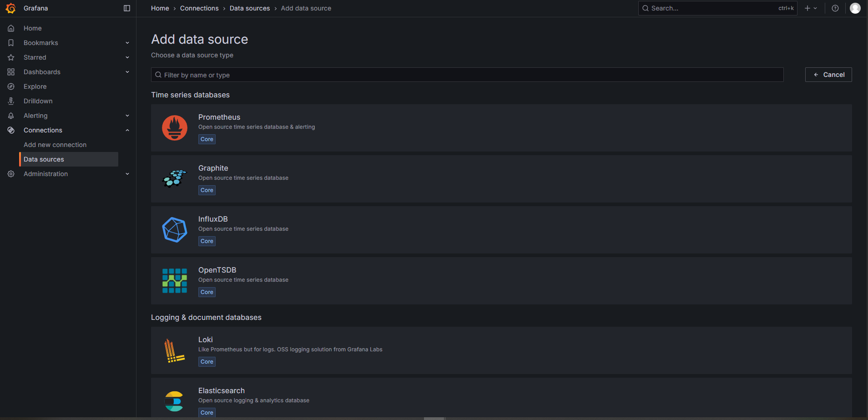Open Explore in the sidebar
868x420 pixels.
tap(35, 86)
